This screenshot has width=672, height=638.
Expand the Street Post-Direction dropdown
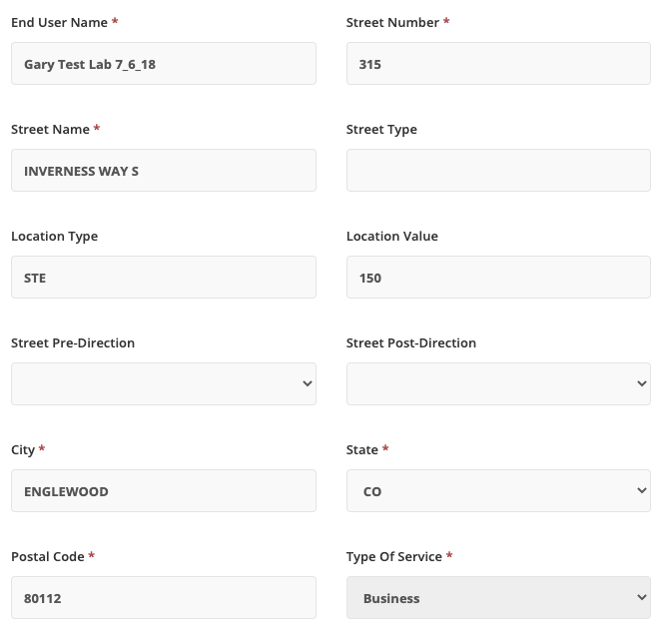(x=498, y=384)
